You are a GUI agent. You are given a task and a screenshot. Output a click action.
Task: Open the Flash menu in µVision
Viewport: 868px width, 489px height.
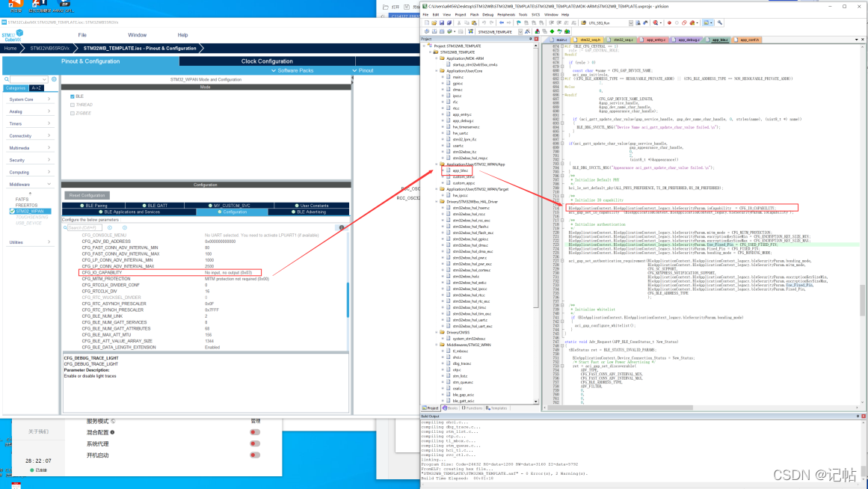coord(474,14)
